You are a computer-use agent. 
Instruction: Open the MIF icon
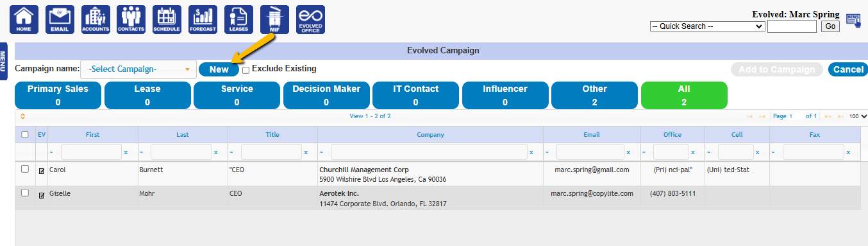(x=274, y=19)
